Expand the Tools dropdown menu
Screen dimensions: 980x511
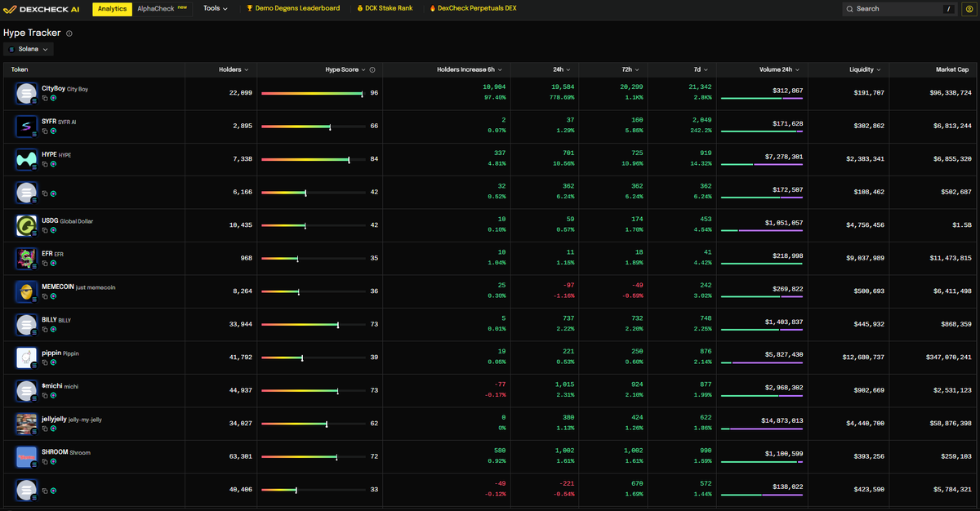coord(216,8)
